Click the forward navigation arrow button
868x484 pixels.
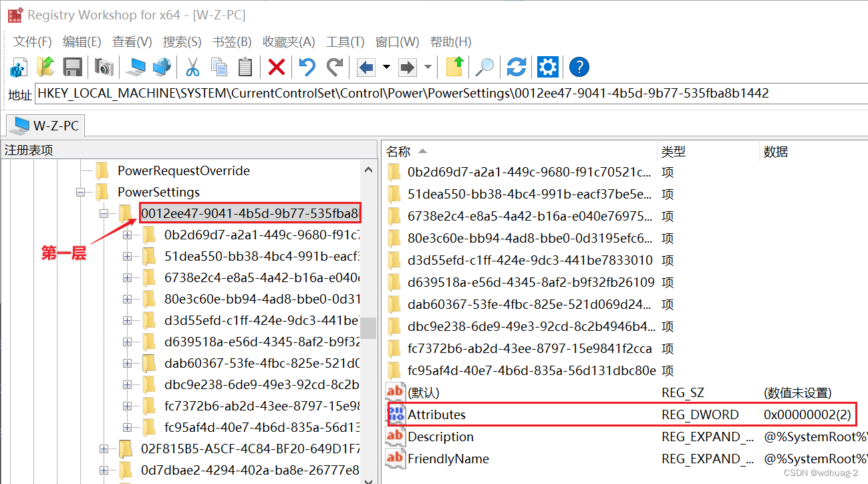coord(406,68)
